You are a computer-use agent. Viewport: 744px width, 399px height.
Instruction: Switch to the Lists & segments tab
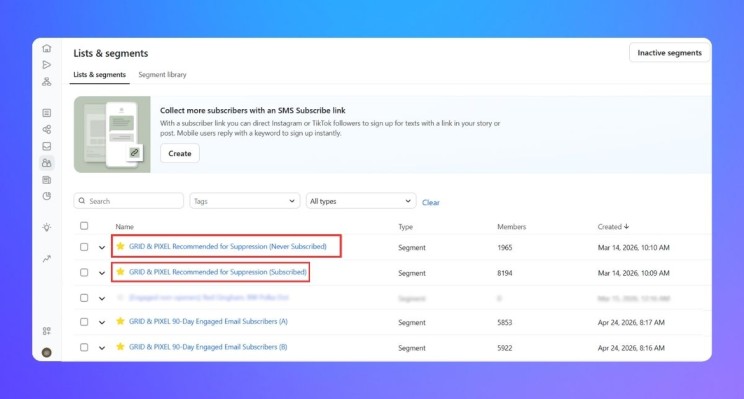pyautogui.click(x=99, y=74)
